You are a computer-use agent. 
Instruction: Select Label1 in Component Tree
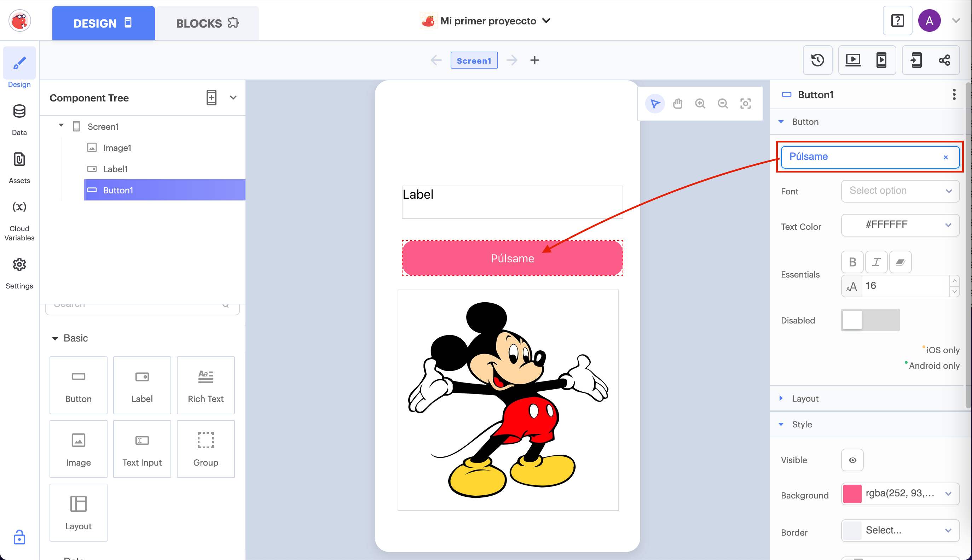click(x=115, y=169)
